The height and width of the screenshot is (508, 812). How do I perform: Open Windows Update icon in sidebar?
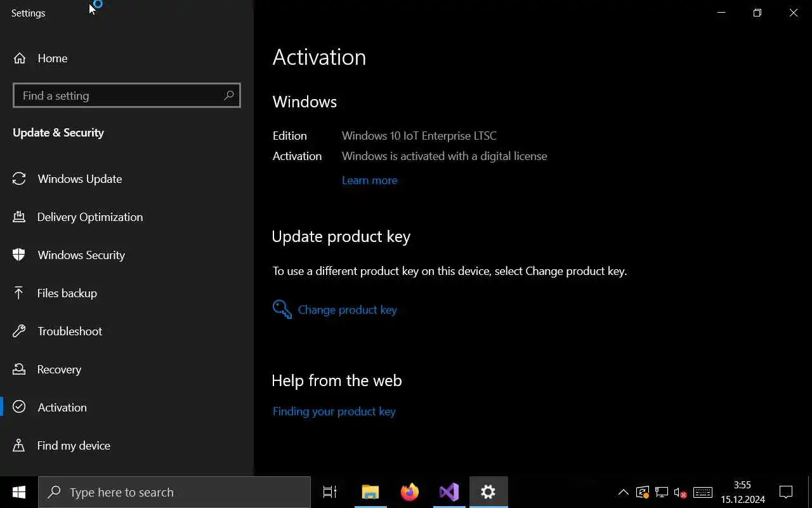click(19, 179)
